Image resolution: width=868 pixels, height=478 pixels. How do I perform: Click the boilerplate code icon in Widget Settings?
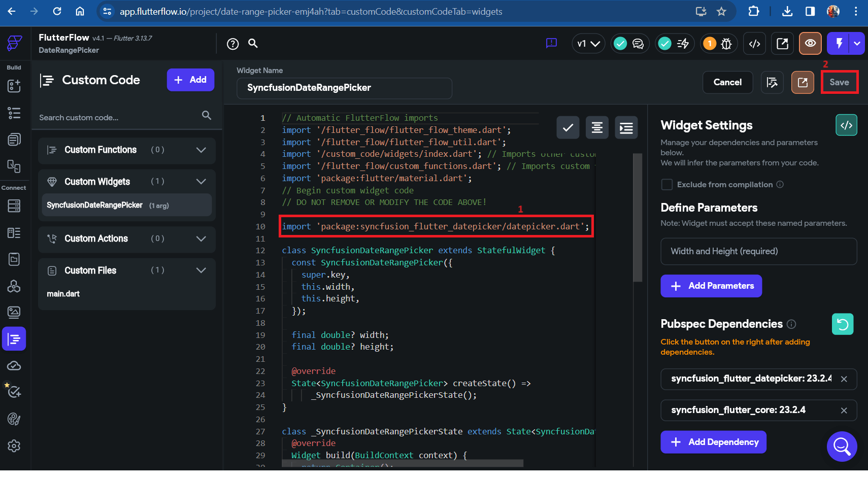846,125
